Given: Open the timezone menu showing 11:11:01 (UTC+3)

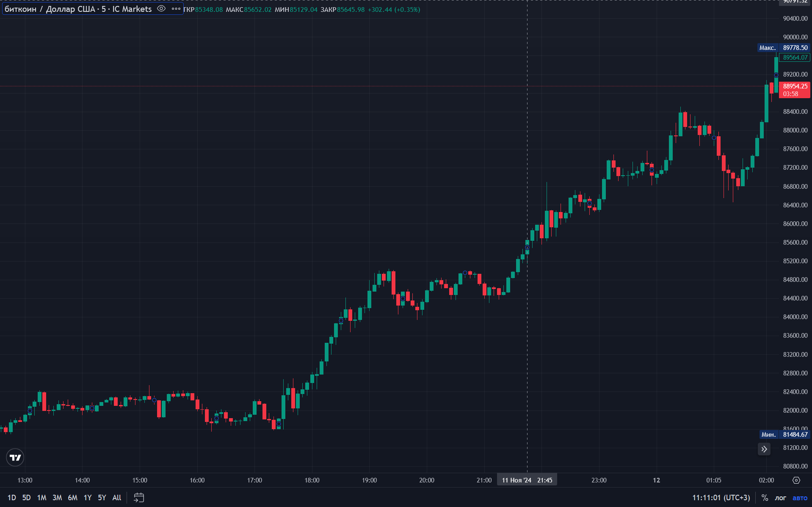Looking at the screenshot, I should 721,498.
